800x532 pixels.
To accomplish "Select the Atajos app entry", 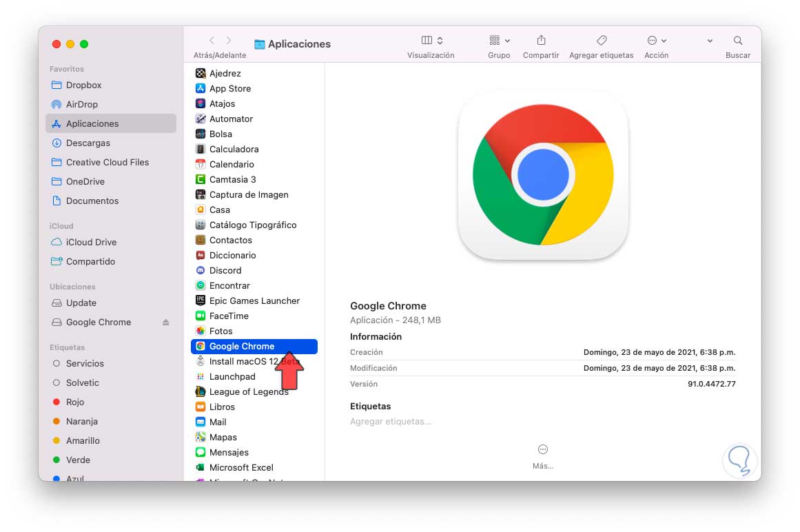I will [x=254, y=103].
